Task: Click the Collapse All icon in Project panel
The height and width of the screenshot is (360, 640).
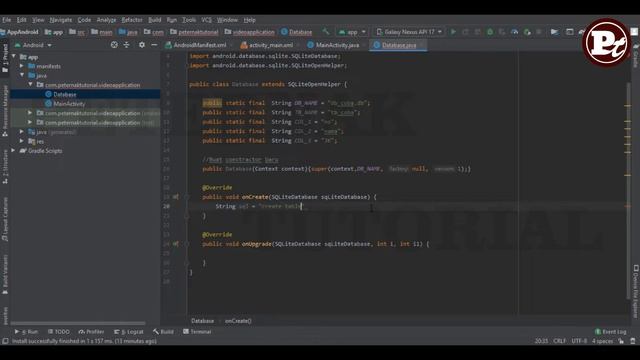Action: click(x=127, y=45)
